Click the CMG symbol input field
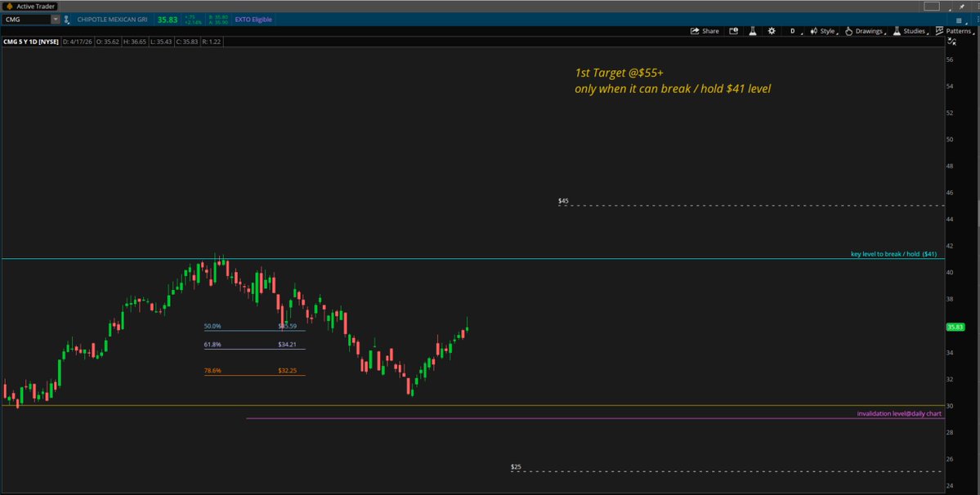The height and width of the screenshot is (495, 980). click(x=25, y=19)
